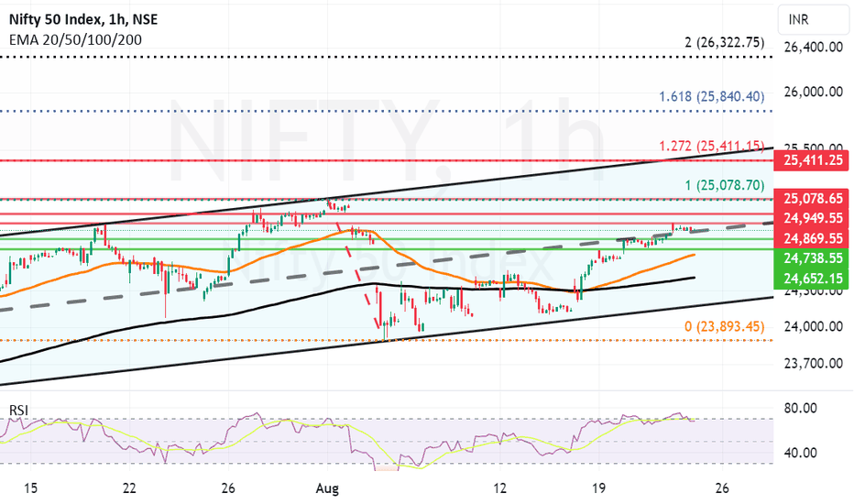Click the 23,700.00 price axis value
The height and width of the screenshot is (504, 854).
point(813,363)
